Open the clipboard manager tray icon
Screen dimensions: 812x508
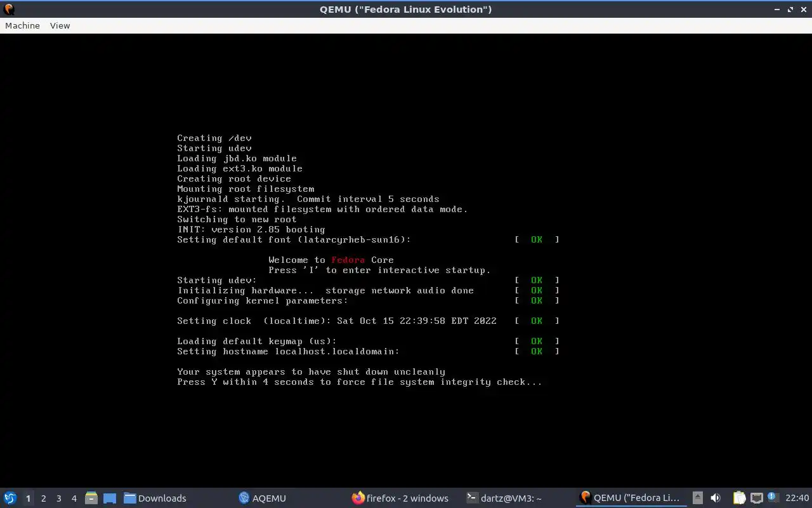click(x=740, y=498)
